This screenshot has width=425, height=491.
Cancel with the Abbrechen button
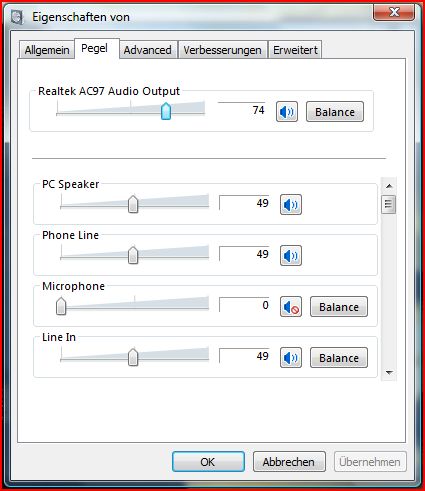click(289, 462)
